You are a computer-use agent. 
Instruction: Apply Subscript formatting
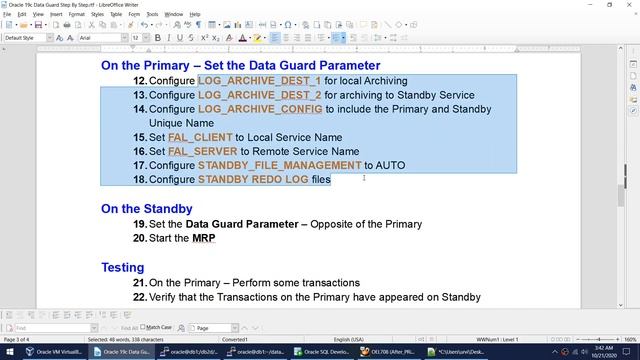coord(216,38)
